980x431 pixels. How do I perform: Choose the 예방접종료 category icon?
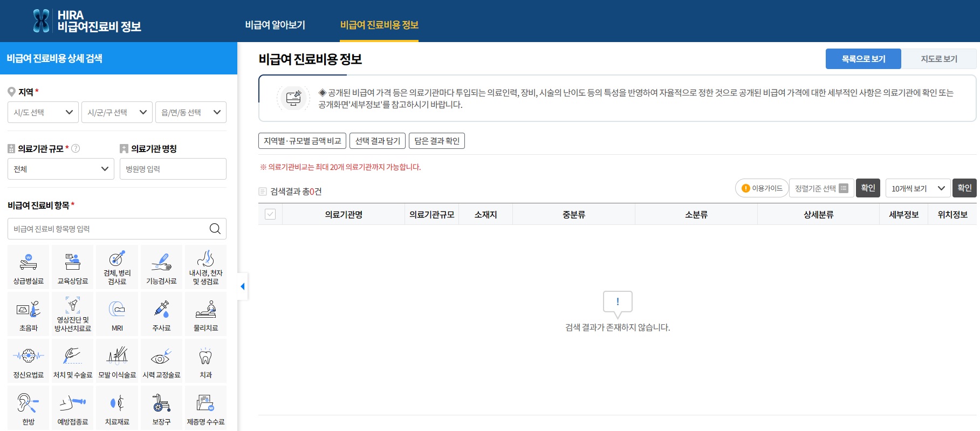click(73, 408)
